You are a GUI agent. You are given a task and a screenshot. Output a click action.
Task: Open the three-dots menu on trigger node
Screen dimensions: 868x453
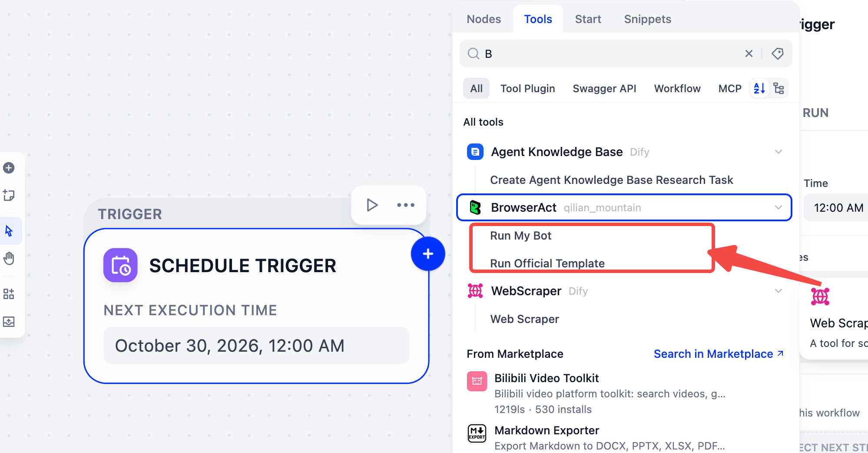point(406,205)
